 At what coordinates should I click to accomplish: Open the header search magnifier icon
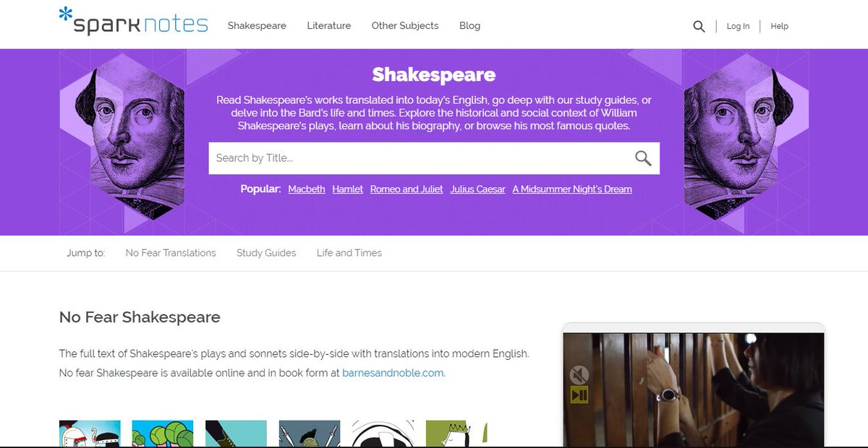pos(699,26)
